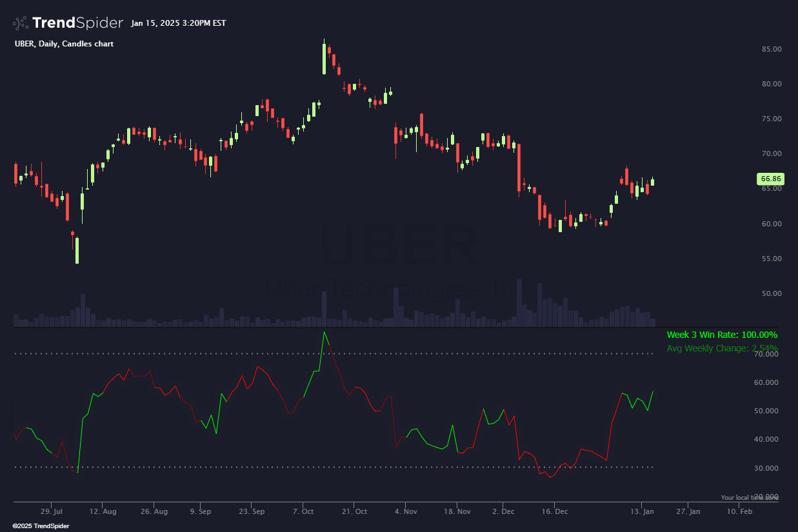Click the 7. Oct date axis label
The width and height of the screenshot is (798, 532).
click(303, 511)
